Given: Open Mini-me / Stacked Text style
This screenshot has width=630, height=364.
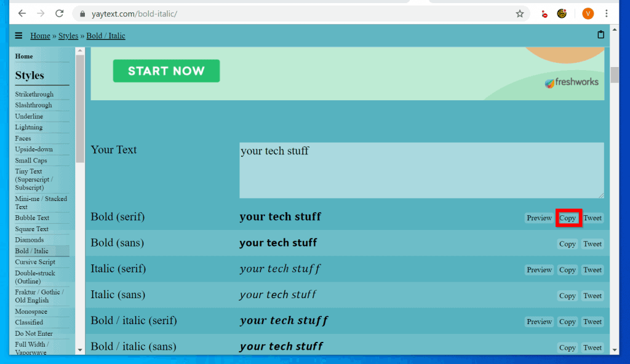Looking at the screenshot, I should [41, 202].
